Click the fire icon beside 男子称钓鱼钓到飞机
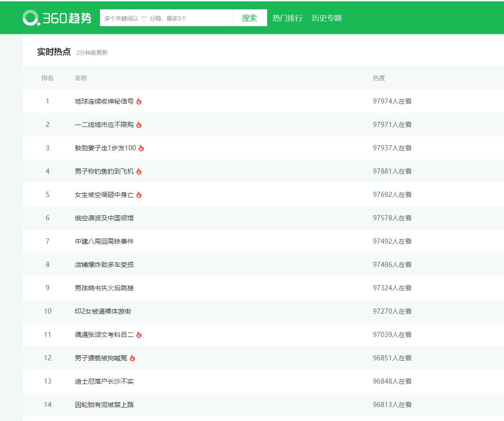Screen dimensions: 504x421 coord(139,171)
